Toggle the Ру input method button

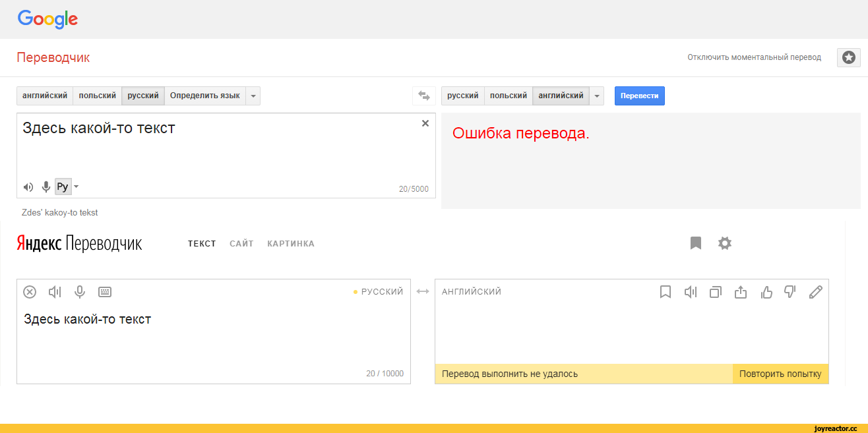[63, 187]
